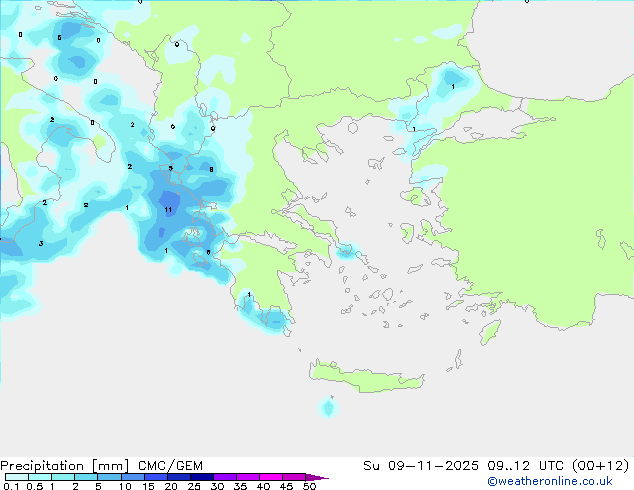Click the 5–10 mm legend color box
This screenshot has height=490, width=634.
coord(109,477)
